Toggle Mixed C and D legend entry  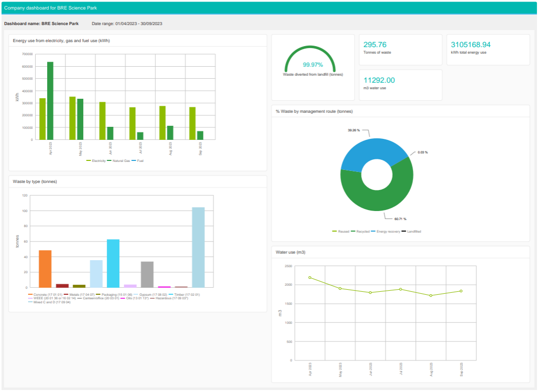(x=49, y=302)
